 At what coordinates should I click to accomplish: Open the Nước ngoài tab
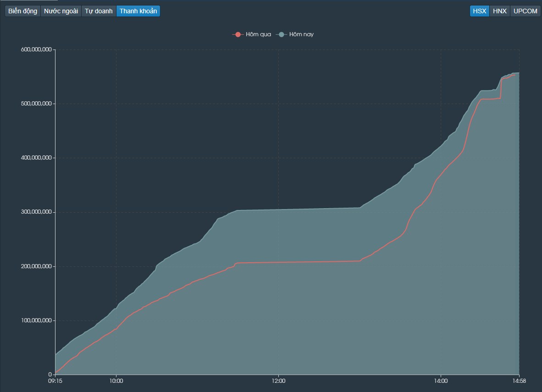pyautogui.click(x=61, y=11)
